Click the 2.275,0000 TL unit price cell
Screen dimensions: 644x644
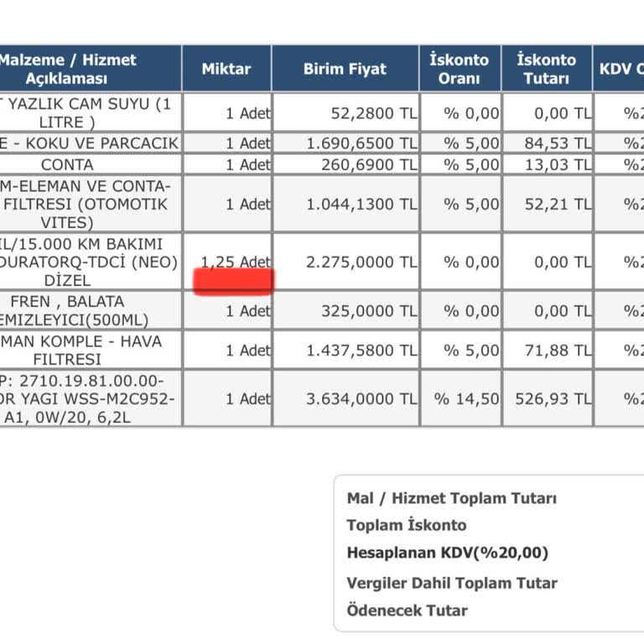click(x=361, y=262)
